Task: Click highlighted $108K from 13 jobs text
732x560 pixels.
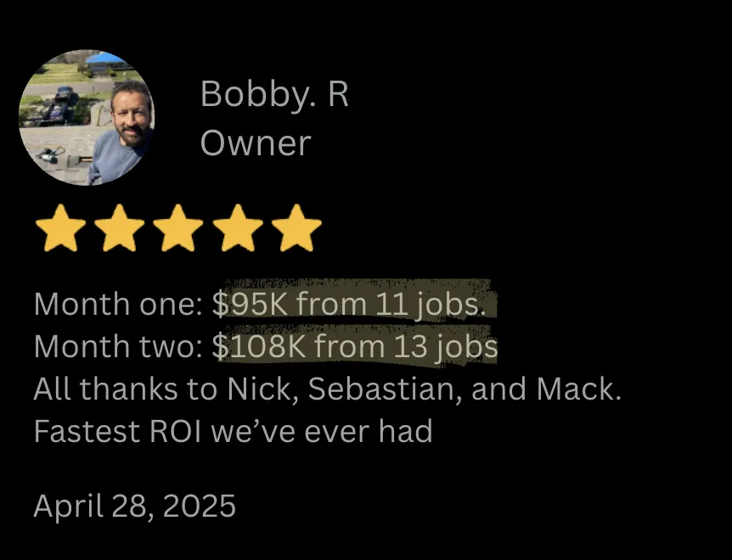Action: pyautogui.click(x=355, y=346)
